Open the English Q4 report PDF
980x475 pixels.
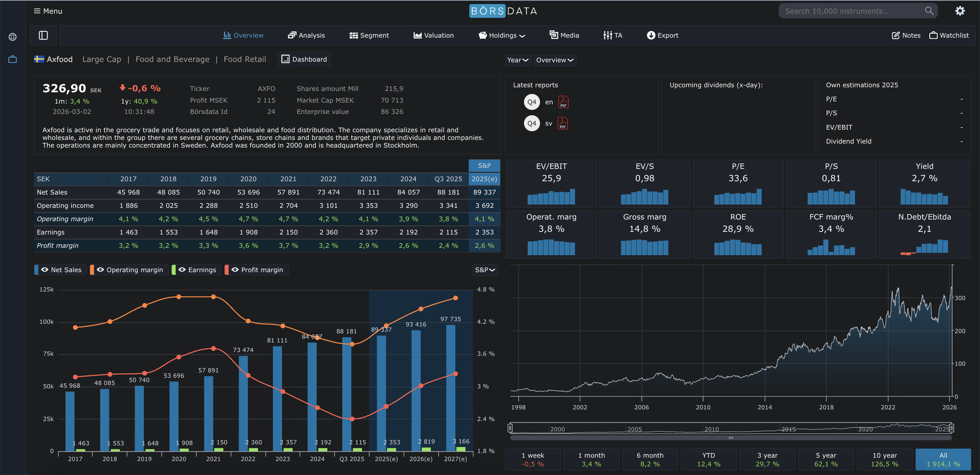pos(563,102)
